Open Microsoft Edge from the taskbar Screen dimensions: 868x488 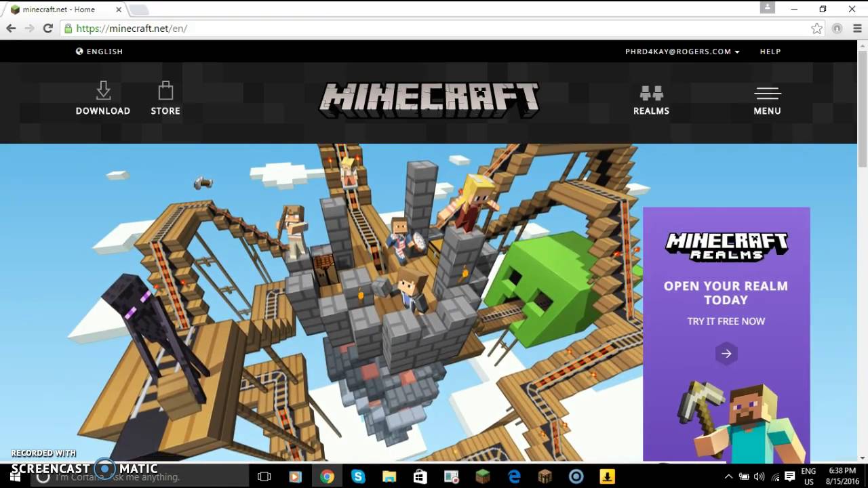[x=514, y=476]
